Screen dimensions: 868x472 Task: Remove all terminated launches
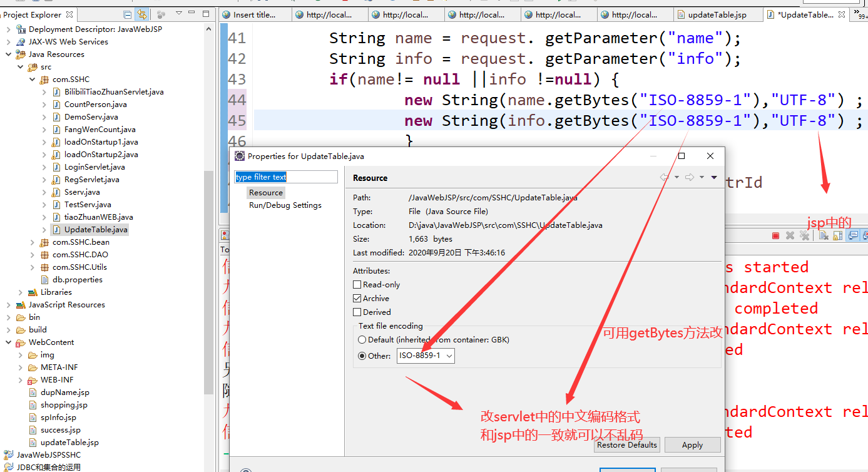pyautogui.click(x=805, y=236)
